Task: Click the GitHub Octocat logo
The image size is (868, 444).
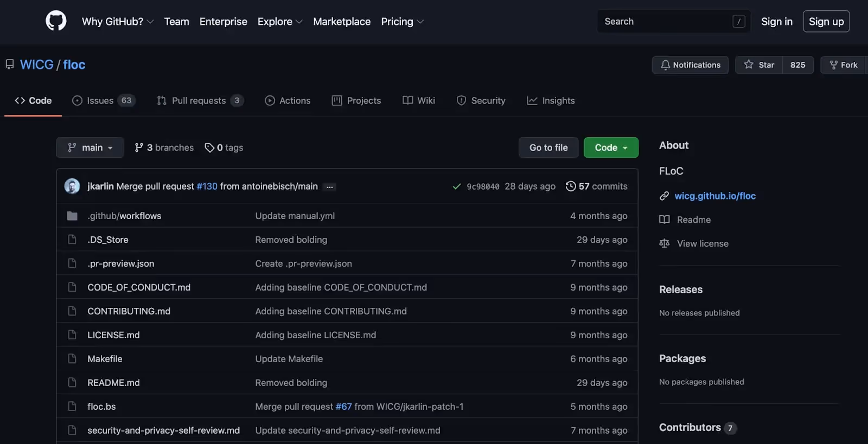Action: pos(56,21)
